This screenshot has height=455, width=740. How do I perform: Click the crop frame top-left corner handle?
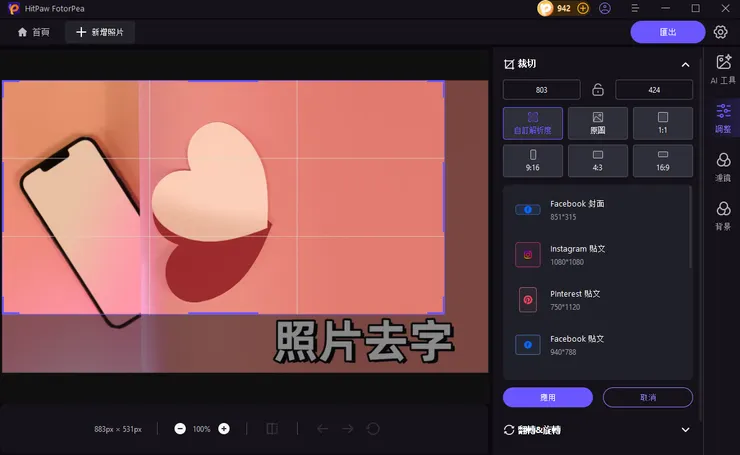point(4,82)
